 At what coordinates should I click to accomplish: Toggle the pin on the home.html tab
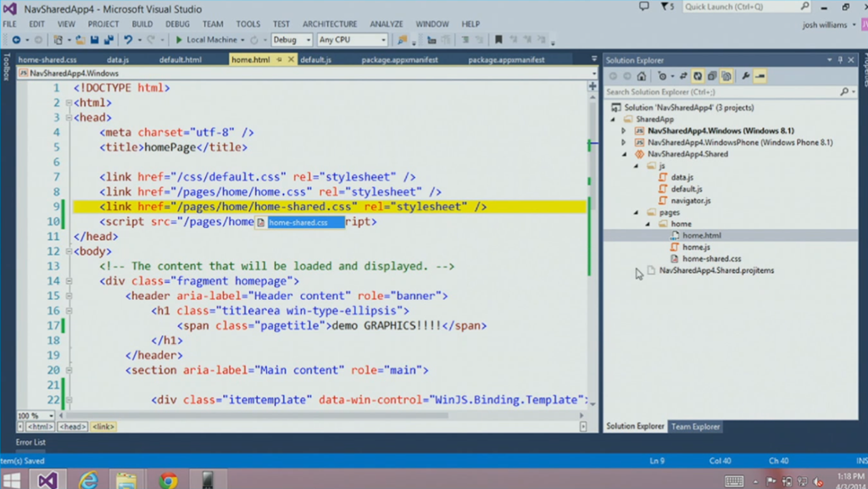(x=280, y=59)
